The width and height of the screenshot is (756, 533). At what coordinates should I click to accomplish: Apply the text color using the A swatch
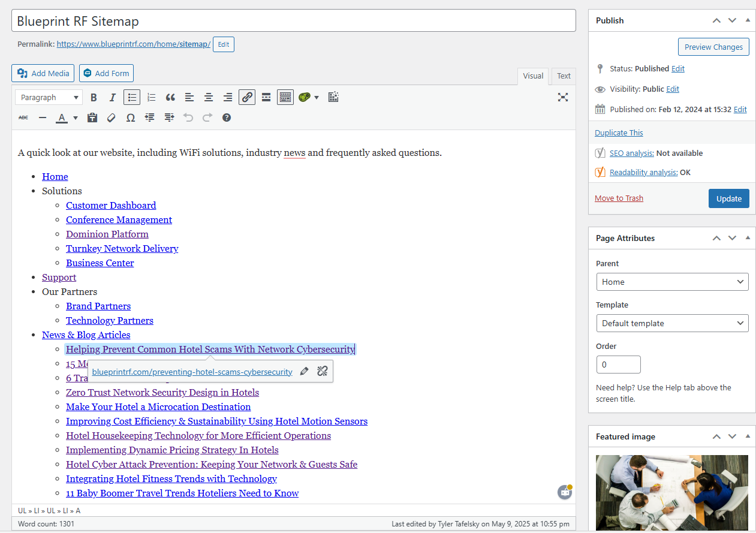click(61, 118)
